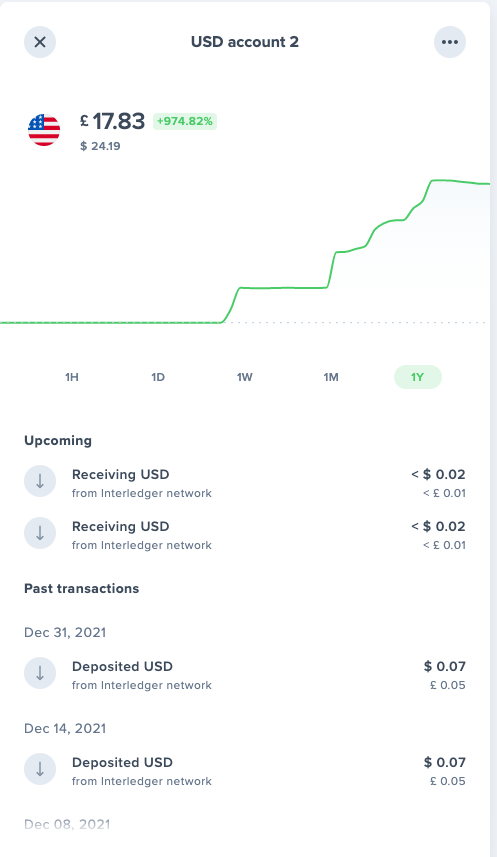497x857 pixels.
Task: Select the 1Y time range
Action: click(x=418, y=377)
